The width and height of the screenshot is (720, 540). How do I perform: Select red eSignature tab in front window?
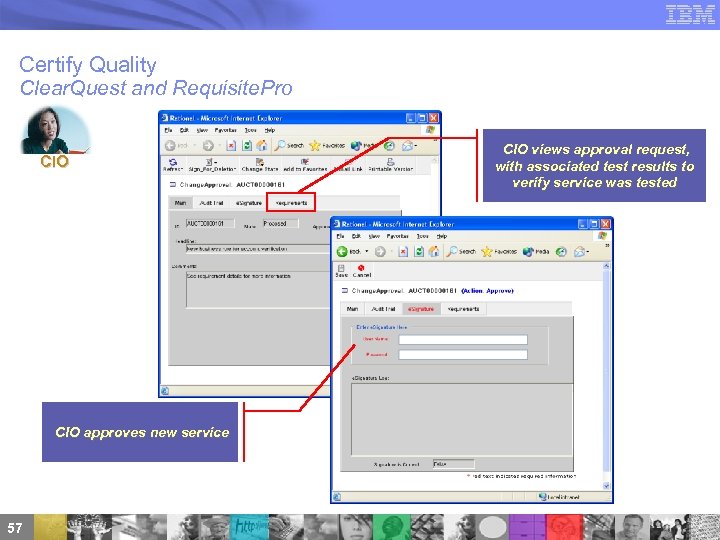point(421,309)
